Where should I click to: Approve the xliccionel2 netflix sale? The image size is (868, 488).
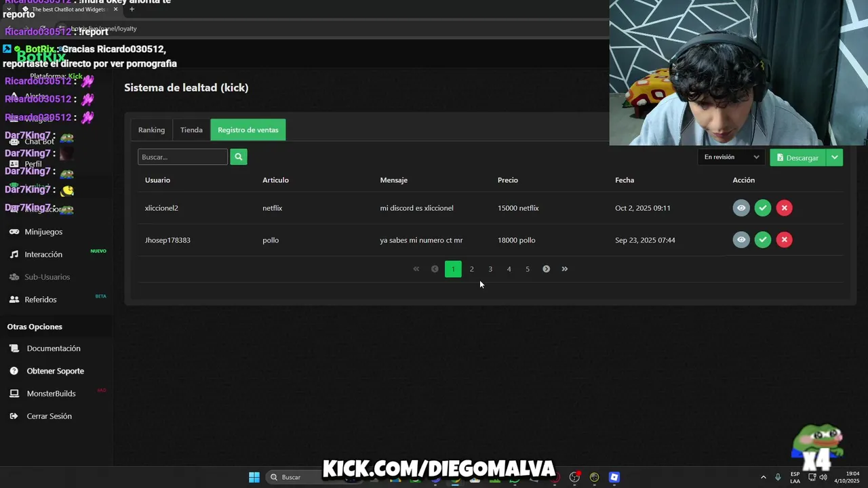[x=763, y=208]
